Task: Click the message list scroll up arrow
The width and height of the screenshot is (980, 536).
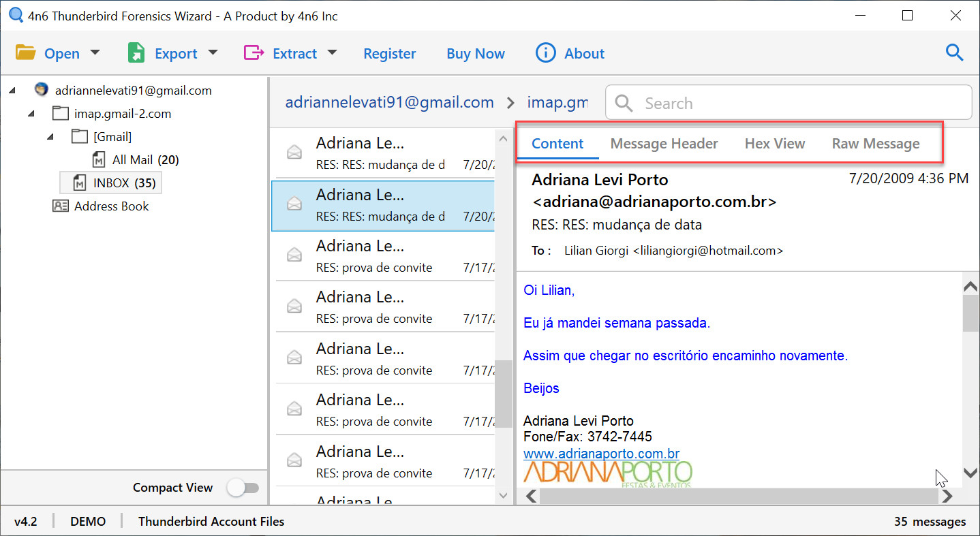Action: pos(504,139)
